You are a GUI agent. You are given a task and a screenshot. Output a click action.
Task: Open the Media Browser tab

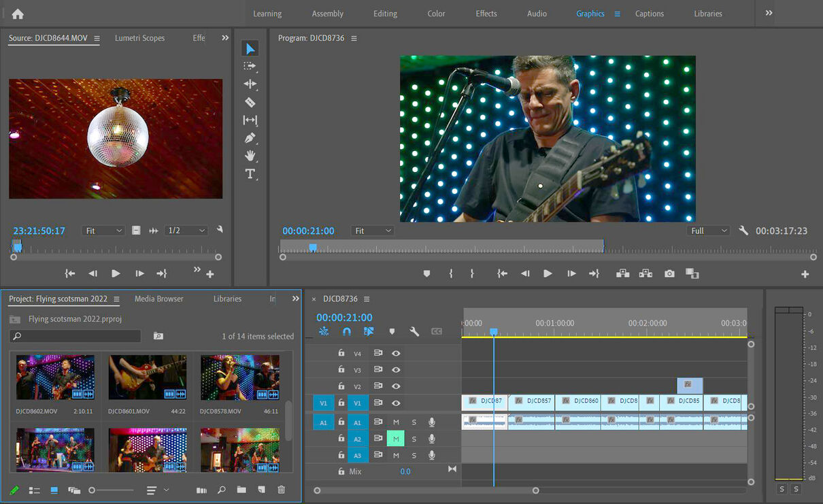click(158, 298)
